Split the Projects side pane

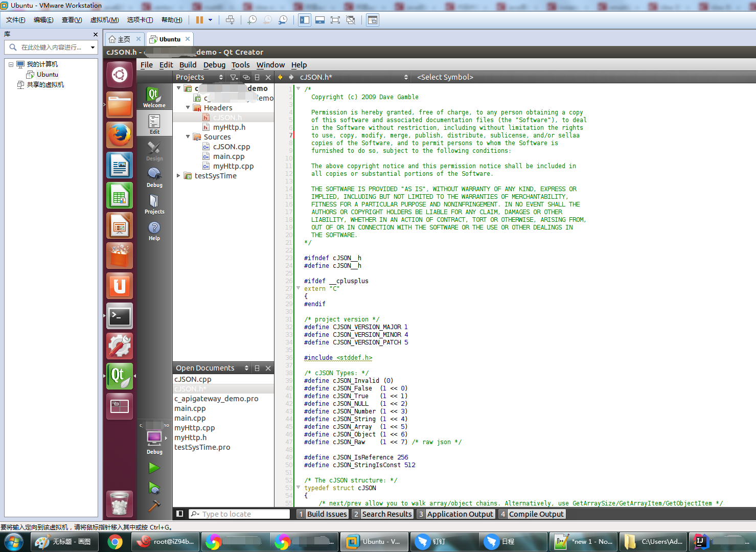pyautogui.click(x=257, y=77)
